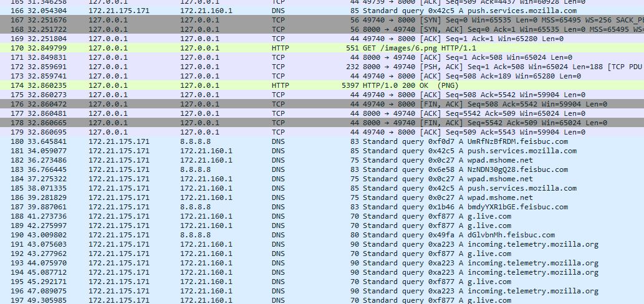Select packet 182 wpad.mshome.net query
Image resolution: width=644 pixels, height=304 pixels.
322,161
